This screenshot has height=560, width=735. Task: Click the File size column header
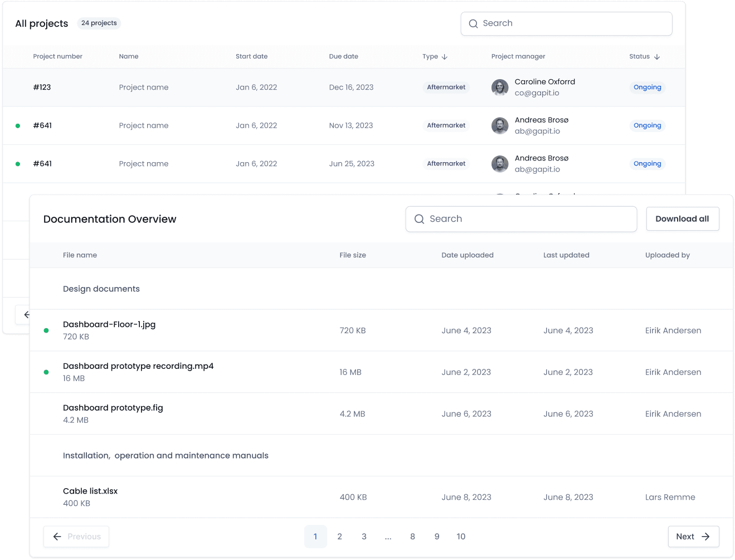(x=353, y=255)
